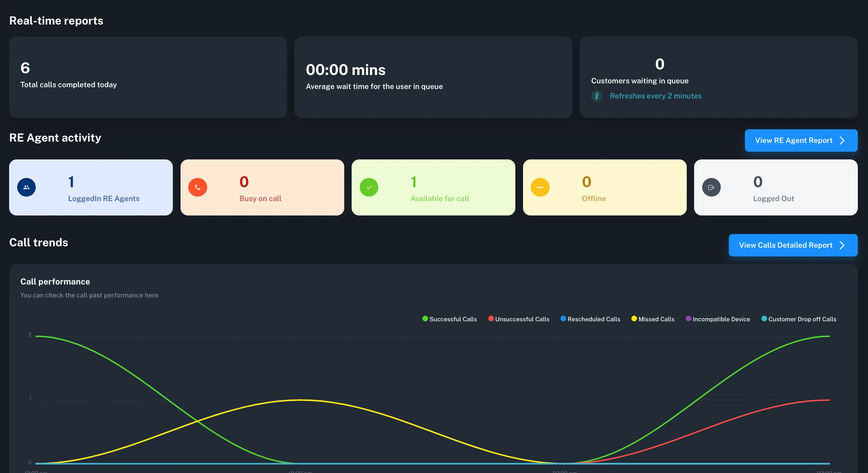868x473 pixels.
Task: Click the red Unsuccessful Calls color dot
Action: (x=491, y=318)
